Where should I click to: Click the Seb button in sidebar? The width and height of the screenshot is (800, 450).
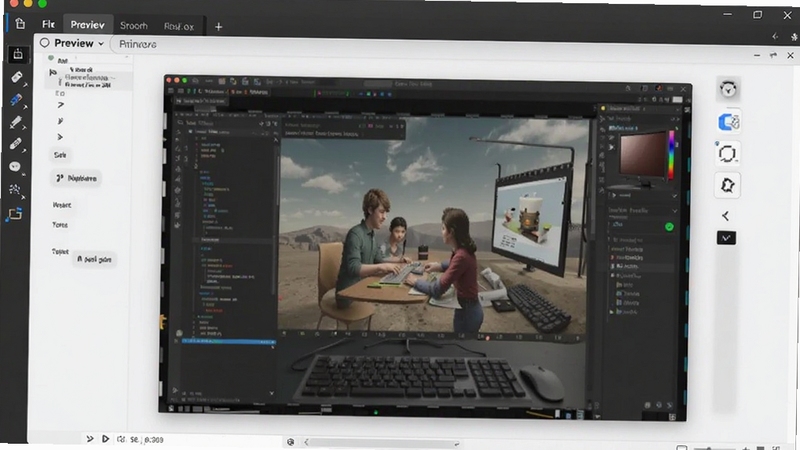(x=60, y=155)
